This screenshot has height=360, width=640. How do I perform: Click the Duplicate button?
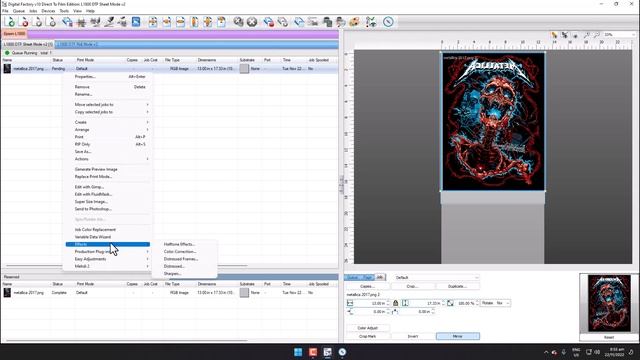[458, 287]
